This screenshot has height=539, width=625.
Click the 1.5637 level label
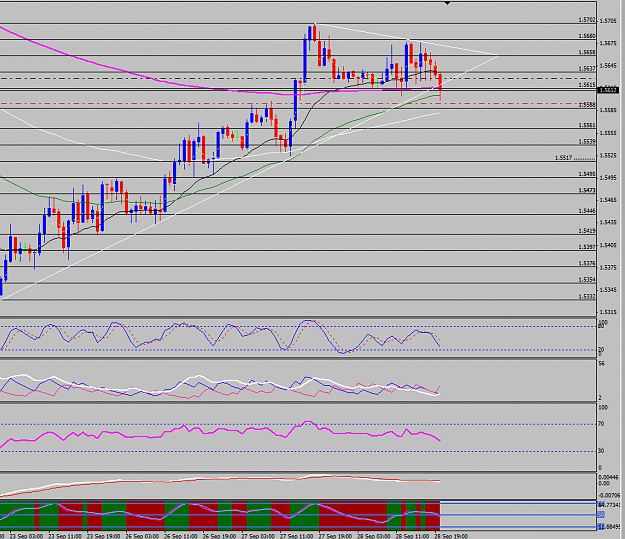587,69
